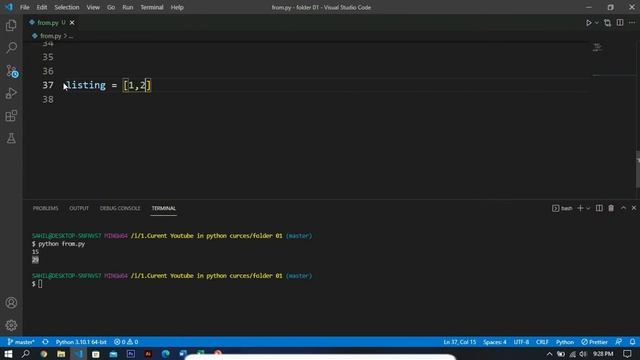This screenshot has width=640, height=360.
Task: Open the Testing flask view
Action: pyautogui.click(x=11, y=138)
